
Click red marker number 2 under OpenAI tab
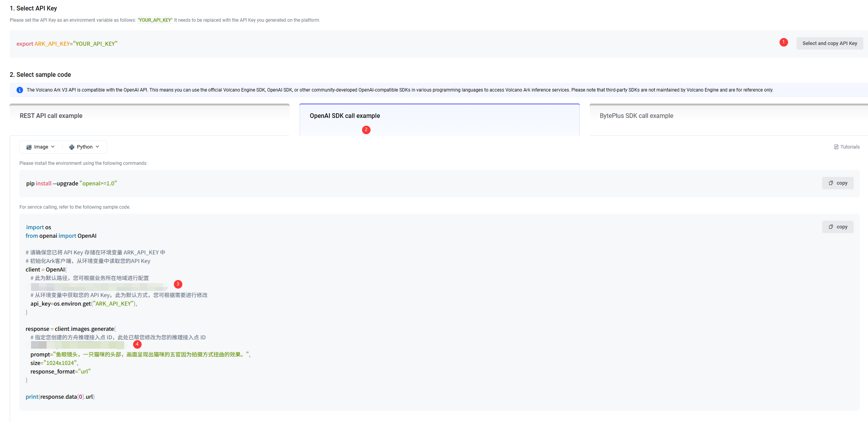tap(366, 130)
